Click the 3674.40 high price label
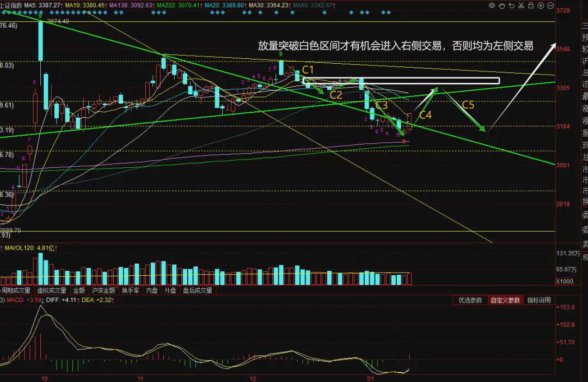588x382 pixels. [58, 21]
